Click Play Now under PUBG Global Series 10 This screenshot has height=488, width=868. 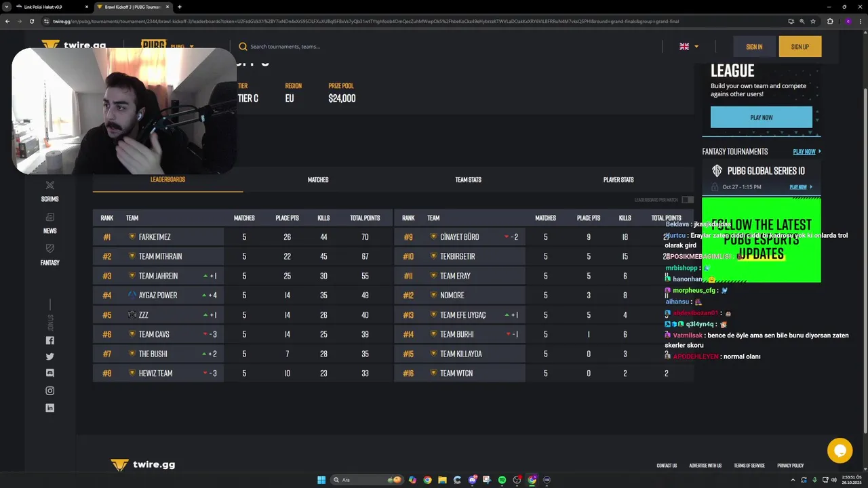800,187
